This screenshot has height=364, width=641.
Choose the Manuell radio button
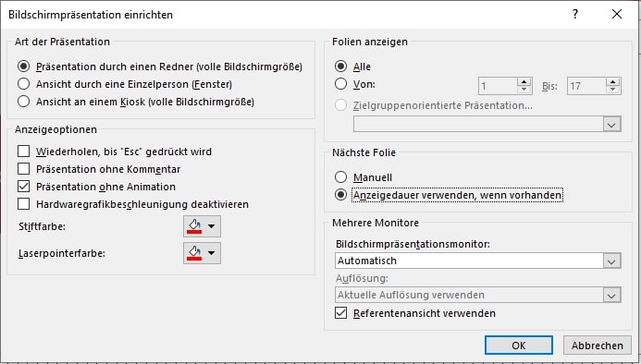340,177
